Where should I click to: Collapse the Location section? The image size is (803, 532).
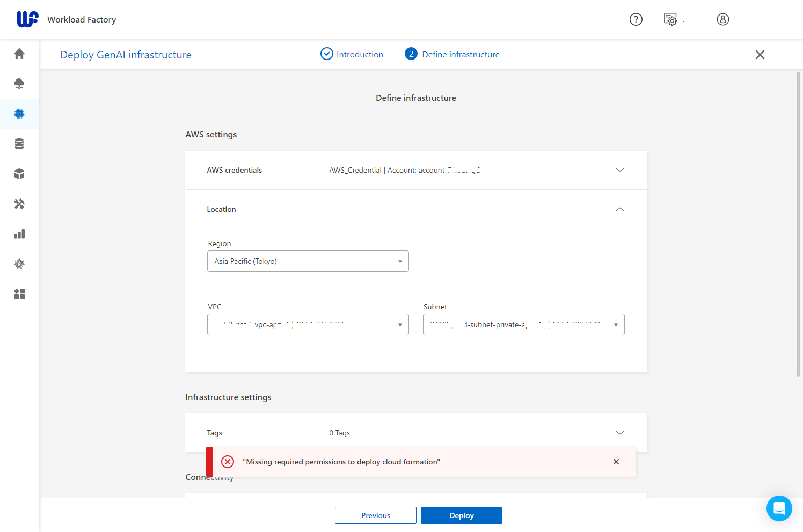620,209
